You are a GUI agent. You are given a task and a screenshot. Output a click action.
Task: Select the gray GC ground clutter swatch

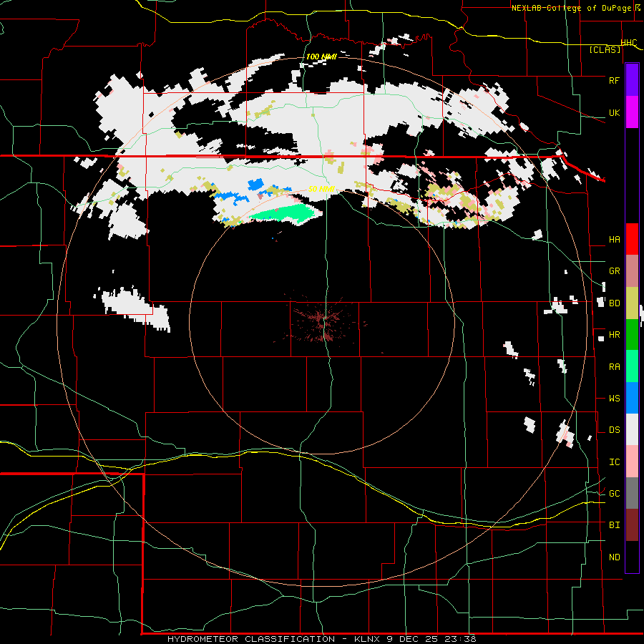tap(632, 493)
